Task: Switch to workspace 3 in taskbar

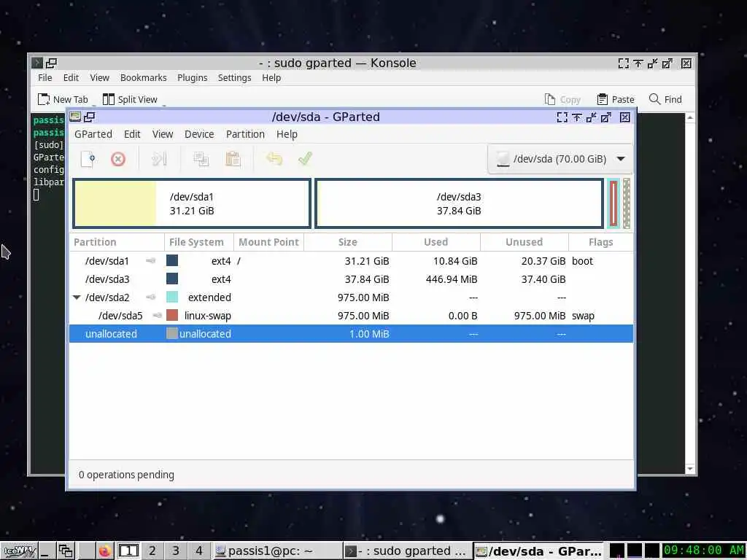Action: coord(175,551)
